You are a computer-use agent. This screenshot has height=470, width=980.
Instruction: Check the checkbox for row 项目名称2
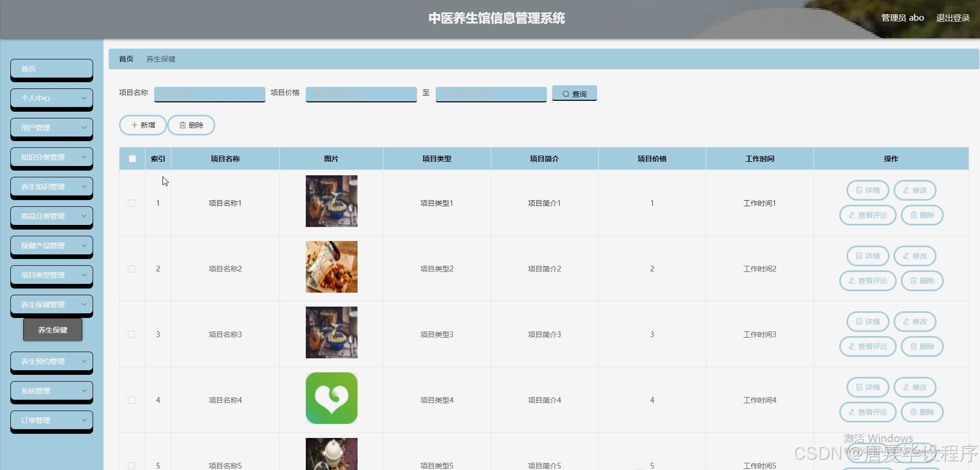(x=131, y=269)
